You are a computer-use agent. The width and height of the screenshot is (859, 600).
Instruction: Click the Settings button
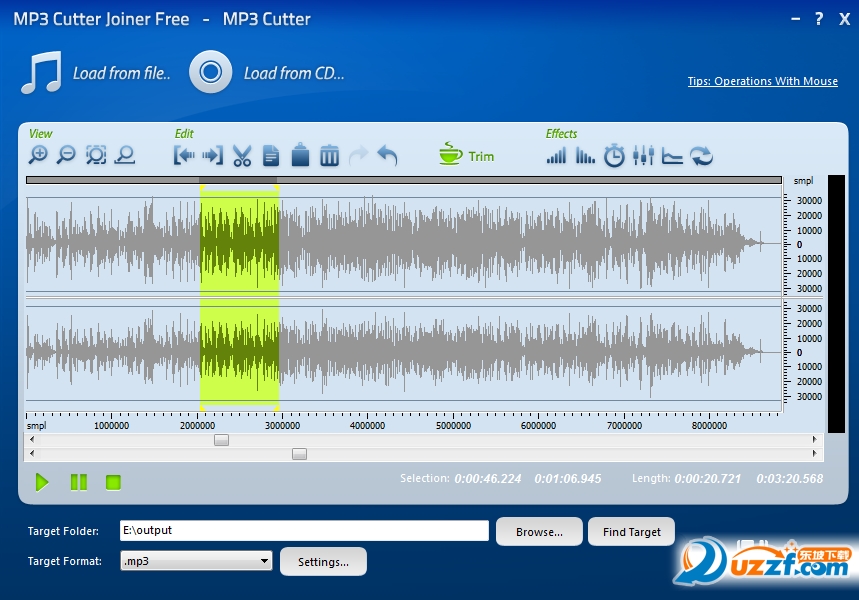coord(323,562)
